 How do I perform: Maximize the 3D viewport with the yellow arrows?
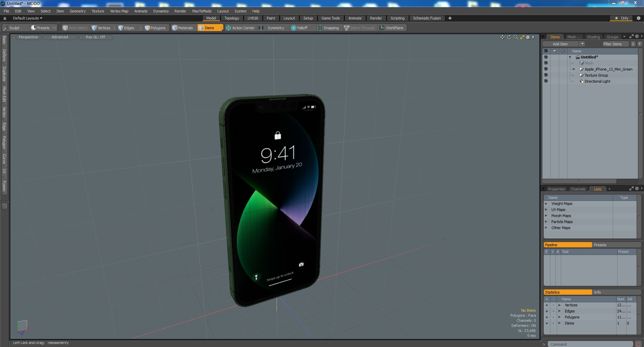522,37
